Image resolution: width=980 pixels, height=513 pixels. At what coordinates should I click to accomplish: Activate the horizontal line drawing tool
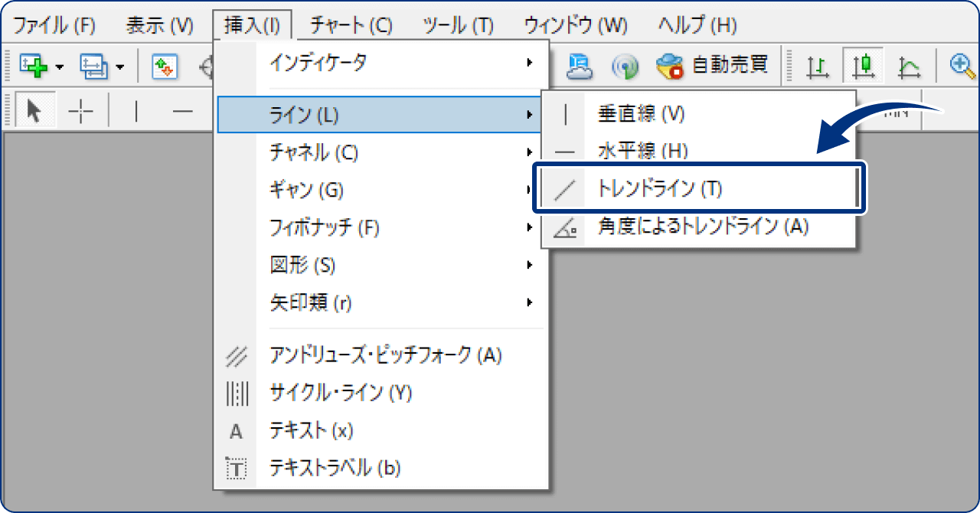[x=184, y=111]
